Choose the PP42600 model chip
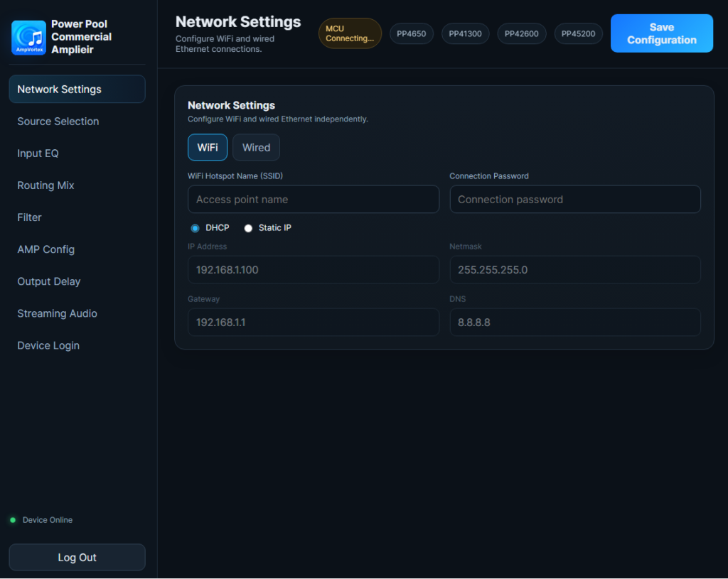 [x=521, y=34]
